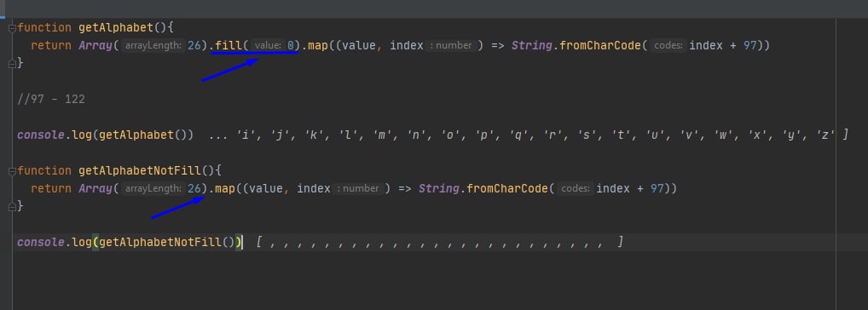Image resolution: width=868 pixels, height=310 pixels.
Task: Click the arrayLength hint in the getAlphabet function
Action: (x=153, y=46)
